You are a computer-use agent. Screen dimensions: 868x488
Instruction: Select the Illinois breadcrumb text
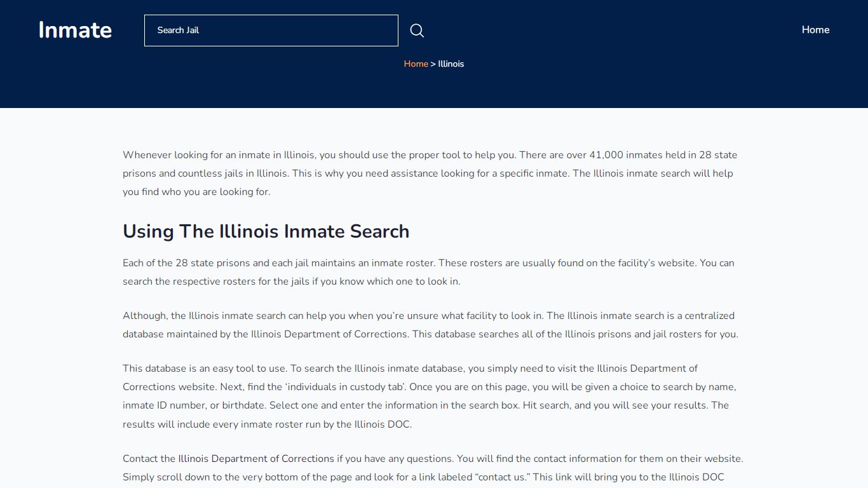[451, 64]
